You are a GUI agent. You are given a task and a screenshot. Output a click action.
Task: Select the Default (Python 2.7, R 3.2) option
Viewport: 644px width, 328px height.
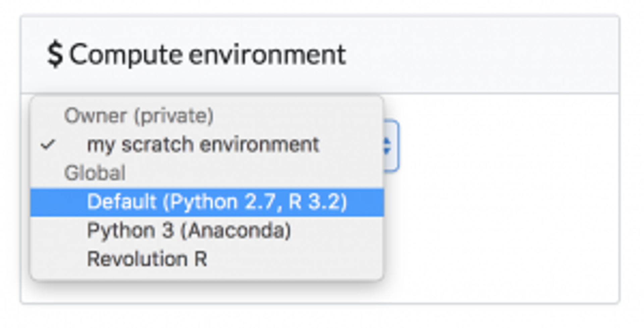click(x=217, y=202)
